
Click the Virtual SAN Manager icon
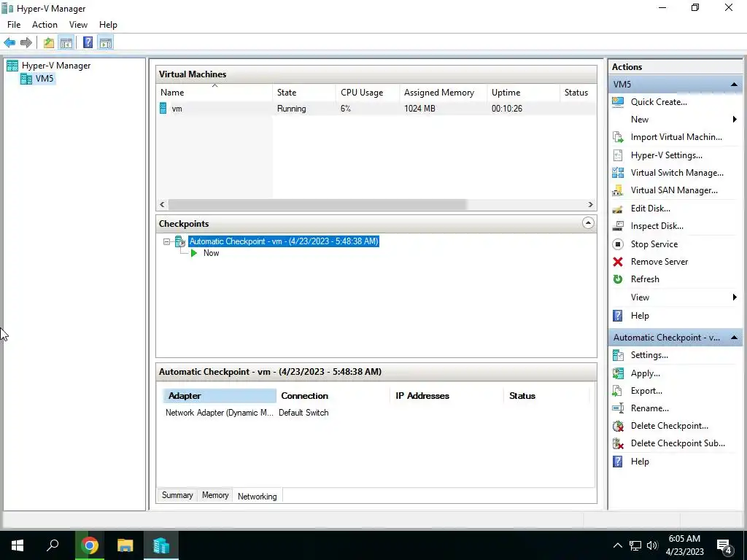(x=618, y=190)
